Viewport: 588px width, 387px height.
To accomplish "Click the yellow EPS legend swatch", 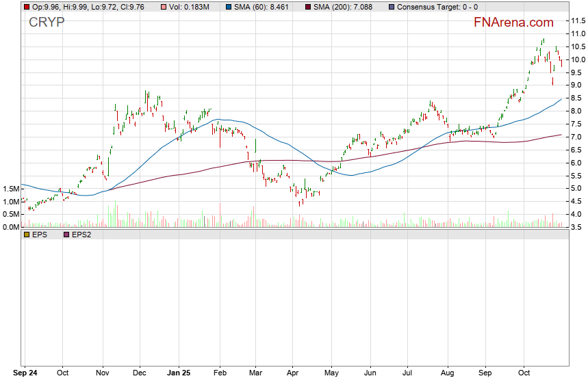I will 26,235.
